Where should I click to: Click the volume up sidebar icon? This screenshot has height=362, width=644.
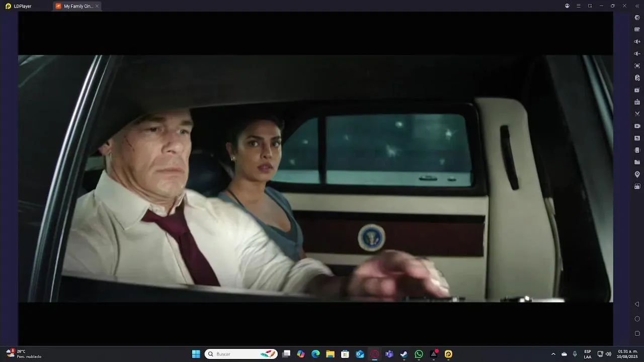coord(637,42)
